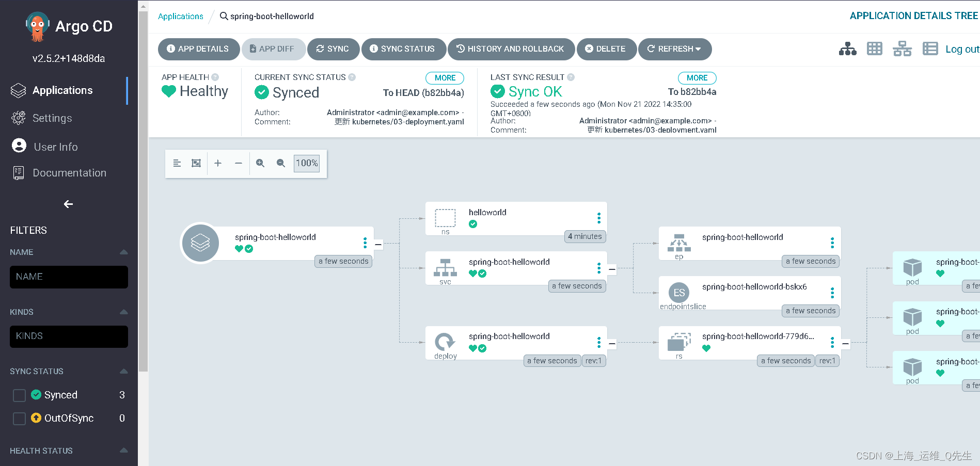Open the Applications sidebar section

coord(63,90)
